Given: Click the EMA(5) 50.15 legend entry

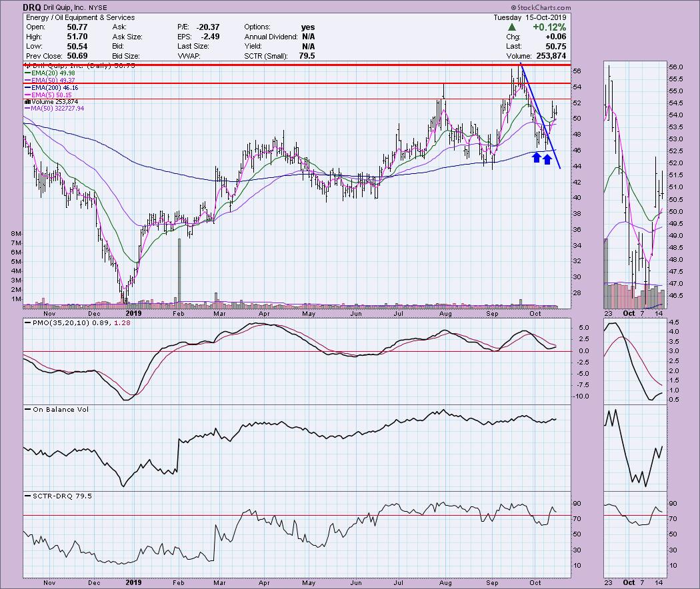Looking at the screenshot, I should (48, 95).
